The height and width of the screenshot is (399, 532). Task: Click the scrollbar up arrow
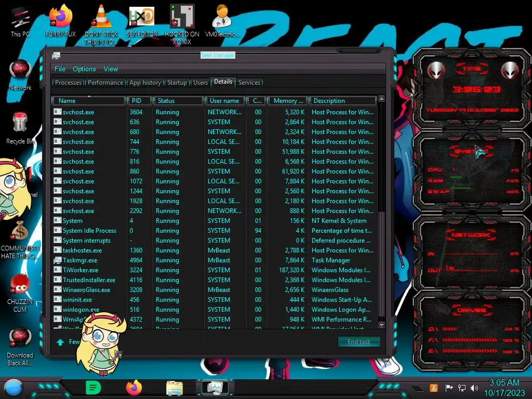[x=381, y=99]
